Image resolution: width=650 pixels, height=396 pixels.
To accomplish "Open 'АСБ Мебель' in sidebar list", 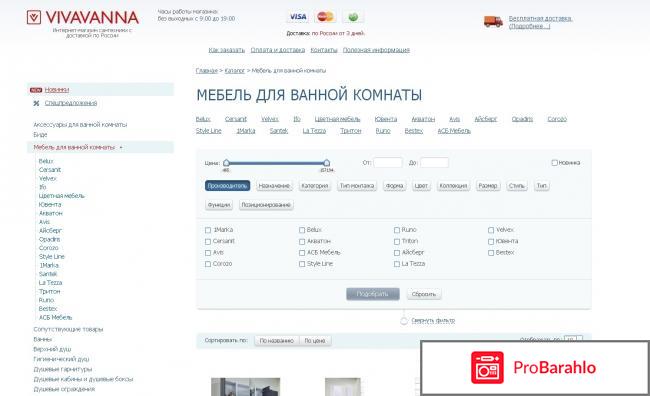I will 56,318.
